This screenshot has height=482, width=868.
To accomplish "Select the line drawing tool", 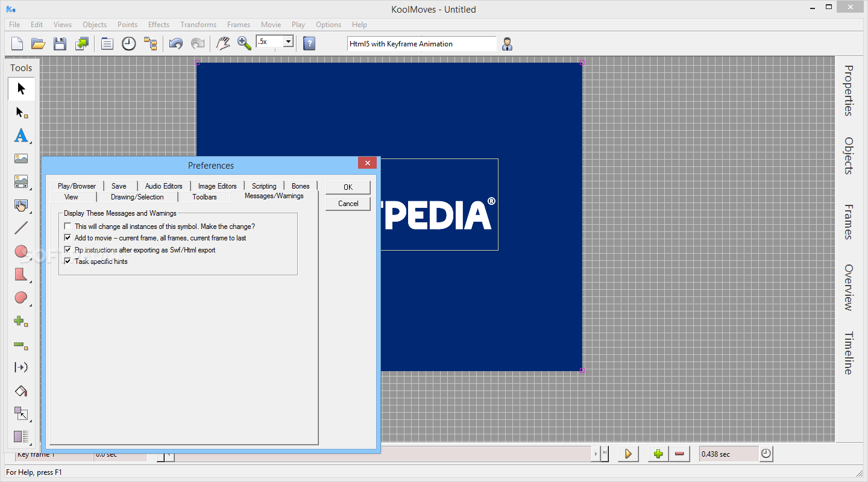I will [x=21, y=228].
